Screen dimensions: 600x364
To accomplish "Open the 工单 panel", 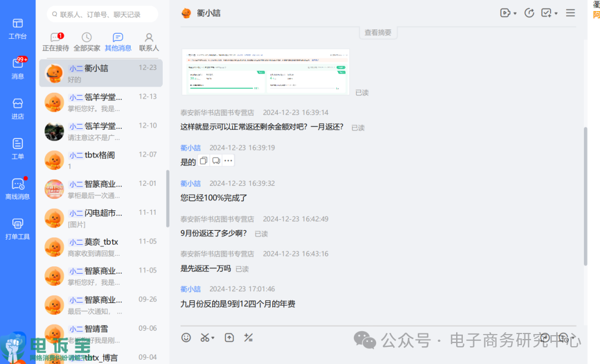I will (17, 147).
